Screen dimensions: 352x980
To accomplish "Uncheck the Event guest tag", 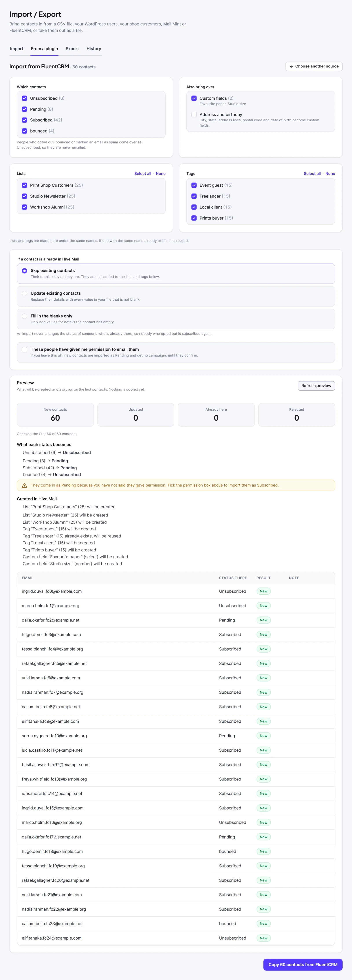I will pos(194,185).
